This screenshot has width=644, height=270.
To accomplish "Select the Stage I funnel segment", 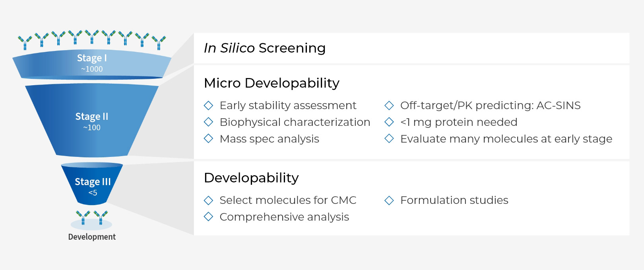I will (x=92, y=63).
